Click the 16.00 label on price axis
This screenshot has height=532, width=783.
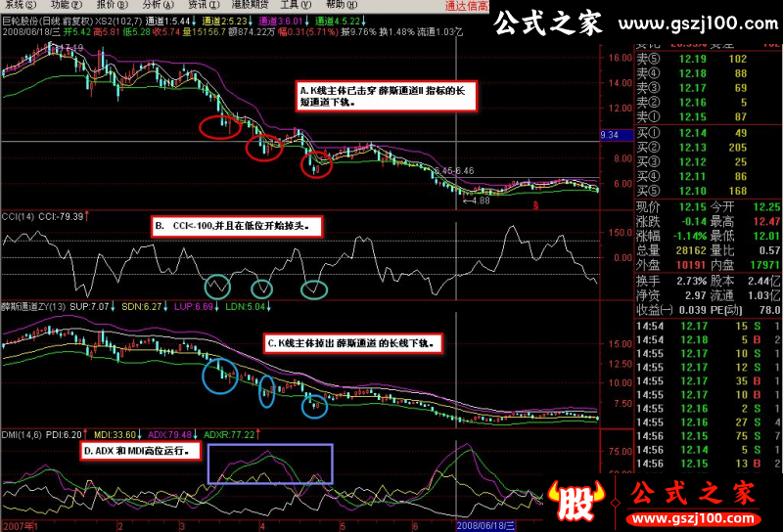click(x=620, y=58)
